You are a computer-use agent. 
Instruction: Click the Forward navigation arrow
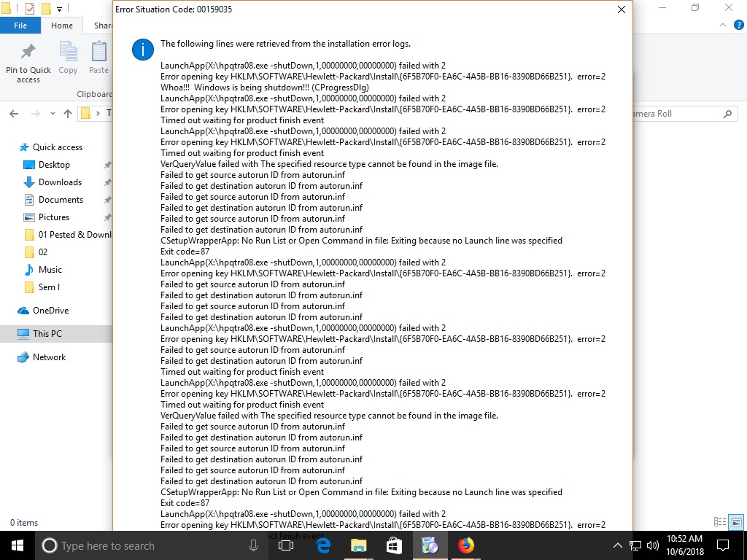pyautogui.click(x=36, y=113)
